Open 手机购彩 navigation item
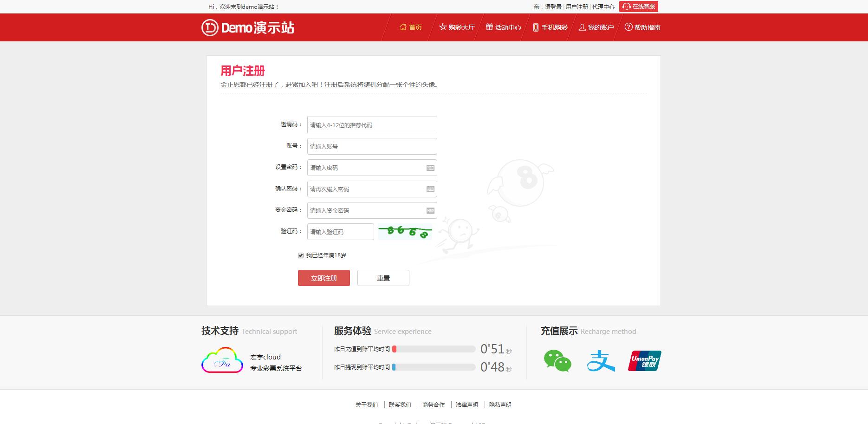Image resolution: width=868 pixels, height=424 pixels. tap(550, 27)
